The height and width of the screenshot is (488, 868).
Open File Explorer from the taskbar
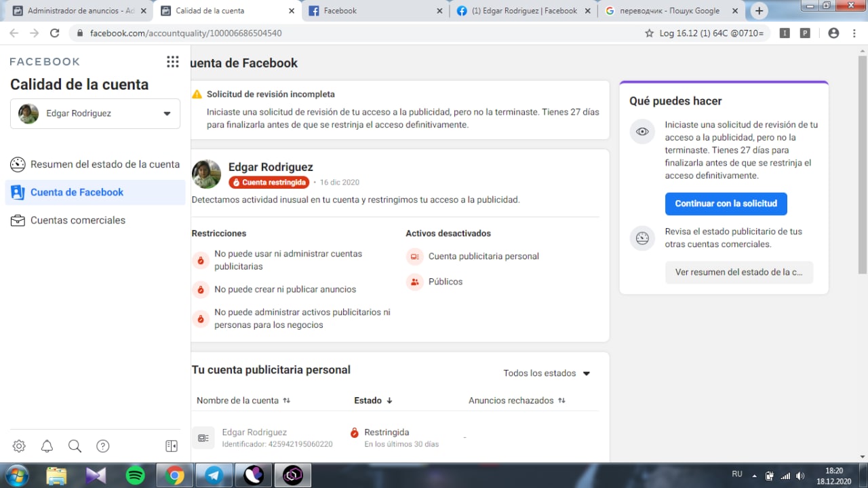[56, 476]
